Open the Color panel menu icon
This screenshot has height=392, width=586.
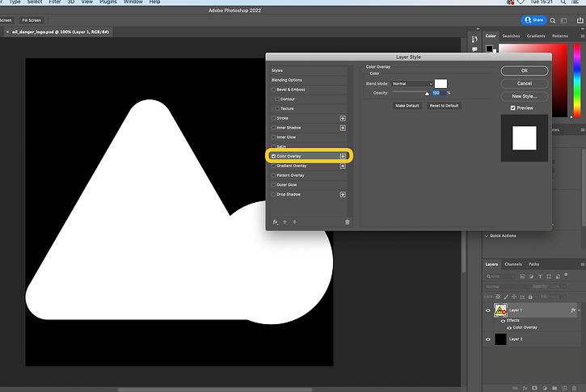(x=582, y=36)
